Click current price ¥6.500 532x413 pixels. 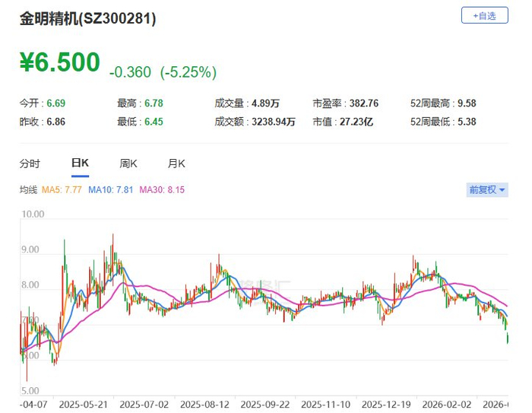[60, 62]
